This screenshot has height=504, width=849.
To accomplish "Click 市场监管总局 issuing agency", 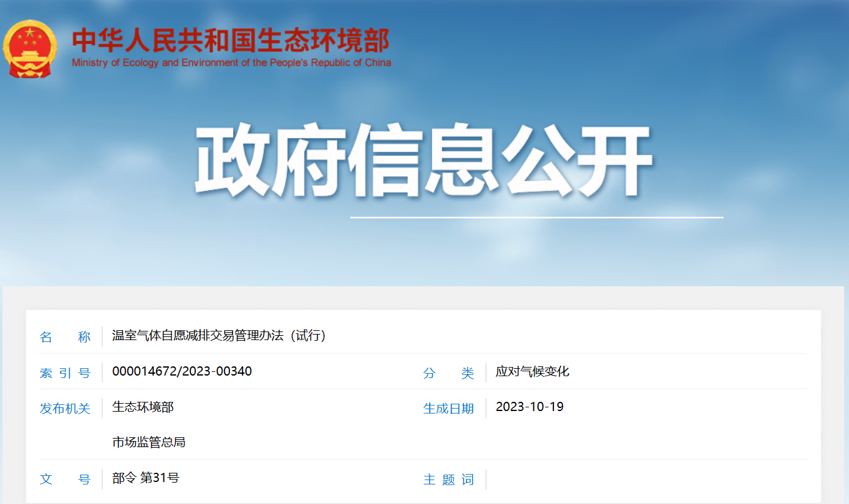I will (149, 442).
